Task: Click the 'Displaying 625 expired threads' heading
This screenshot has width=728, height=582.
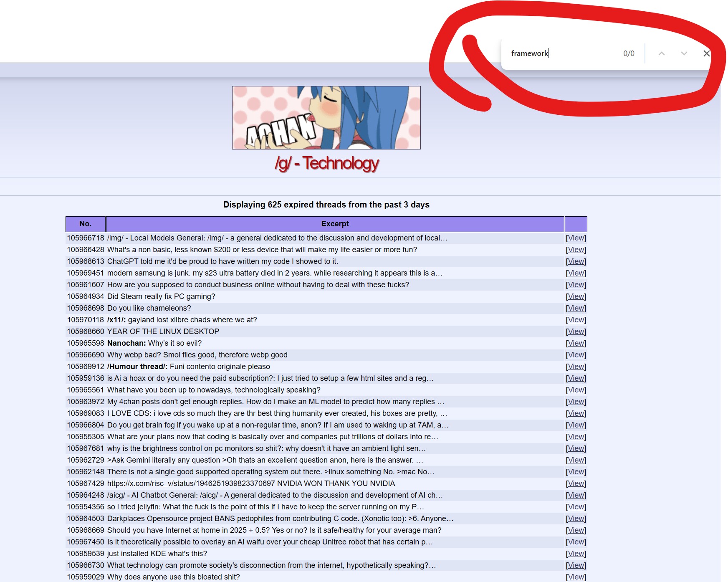Action: click(326, 205)
